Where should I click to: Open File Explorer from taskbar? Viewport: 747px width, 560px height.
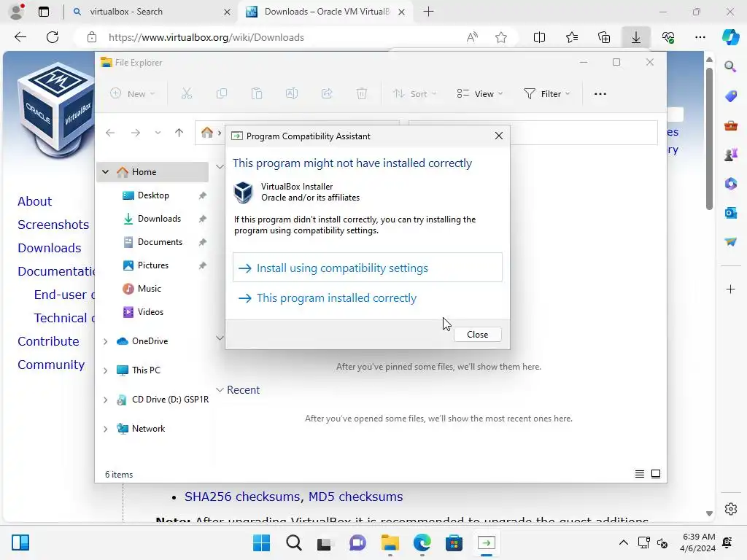[390, 542]
